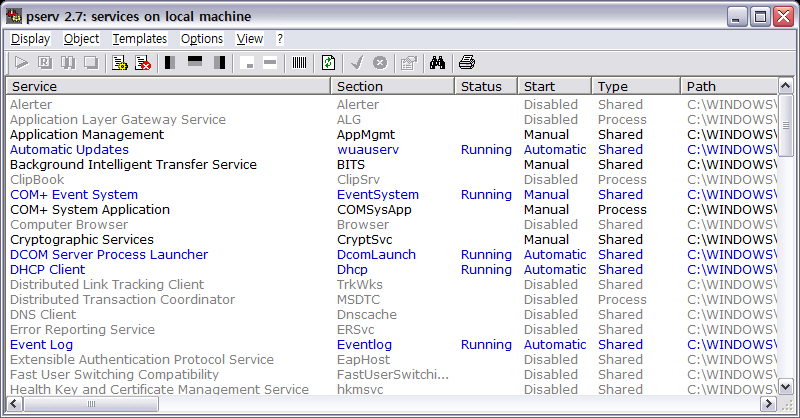Open the ? help menu

[280, 39]
